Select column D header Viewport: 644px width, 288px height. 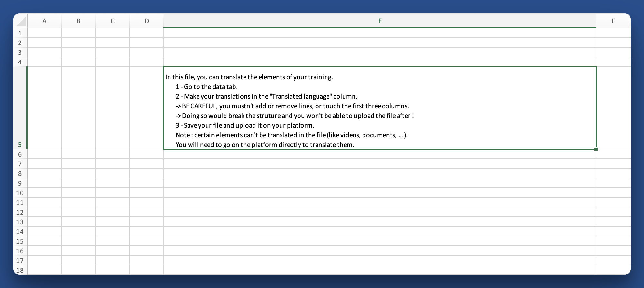[147, 21]
